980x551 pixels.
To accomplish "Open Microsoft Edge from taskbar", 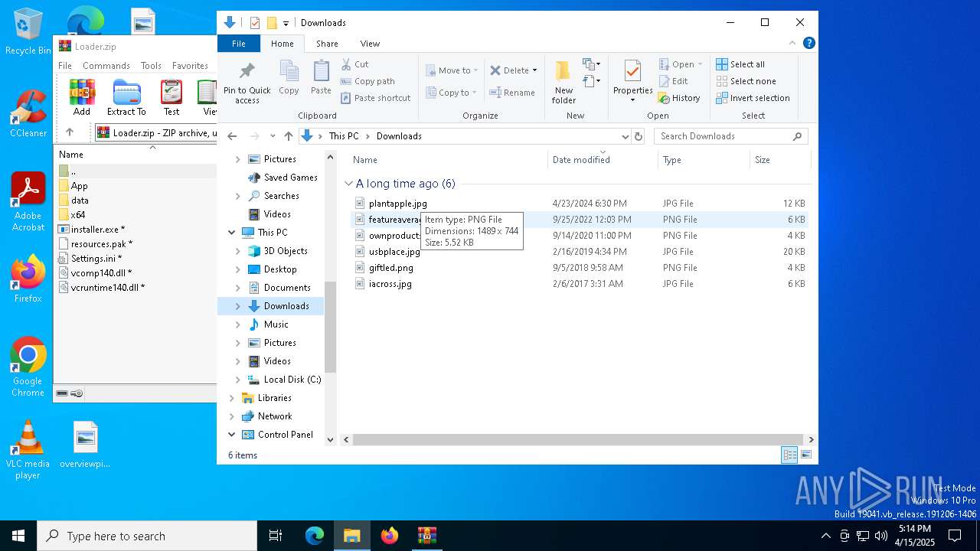I will (x=315, y=536).
